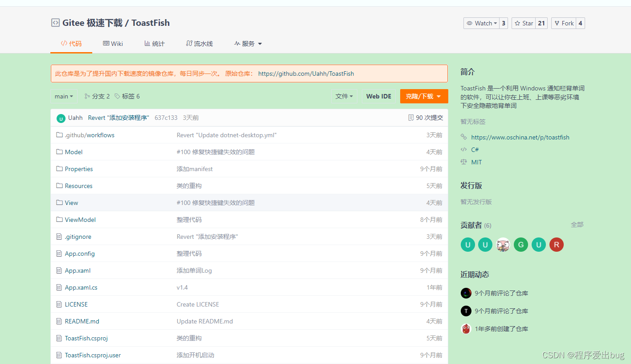Click the orange 克隆/下载 button
Viewport: 631px width, 364px height.
[424, 96]
